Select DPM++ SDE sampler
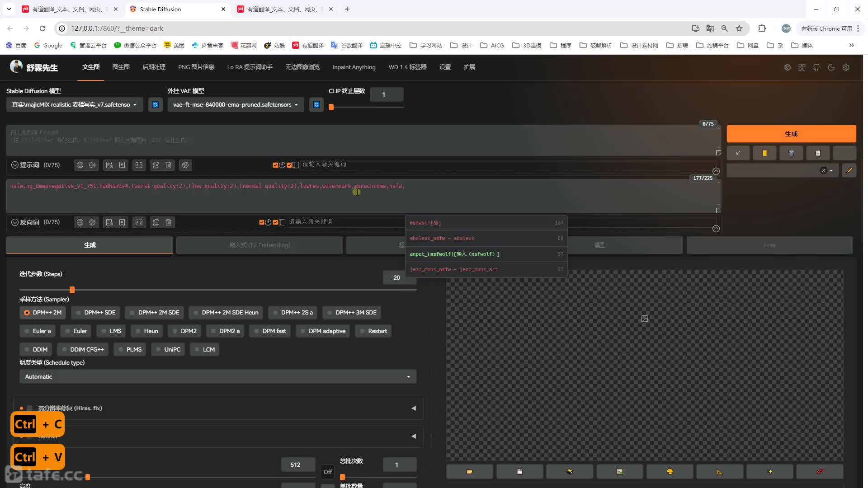 (95, 313)
